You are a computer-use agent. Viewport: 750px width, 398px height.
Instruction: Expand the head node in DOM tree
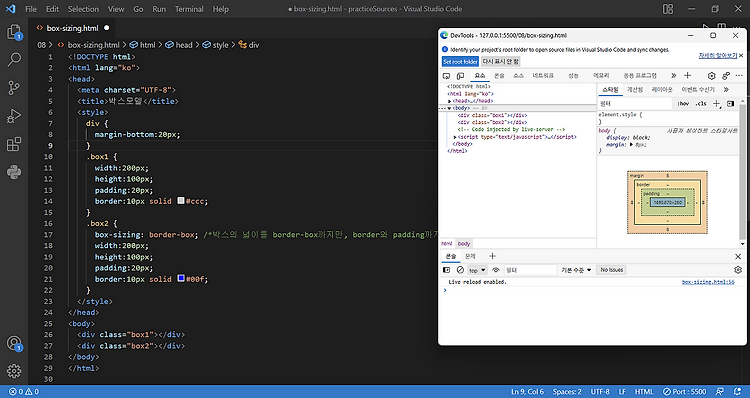pos(450,101)
